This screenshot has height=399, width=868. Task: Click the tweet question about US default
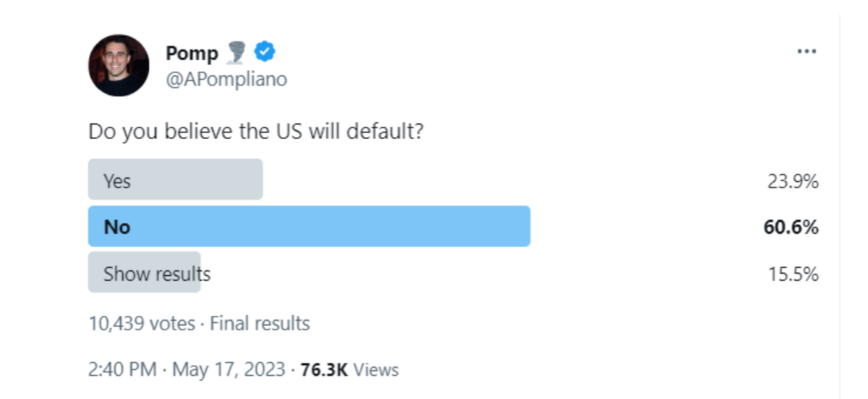point(255,132)
